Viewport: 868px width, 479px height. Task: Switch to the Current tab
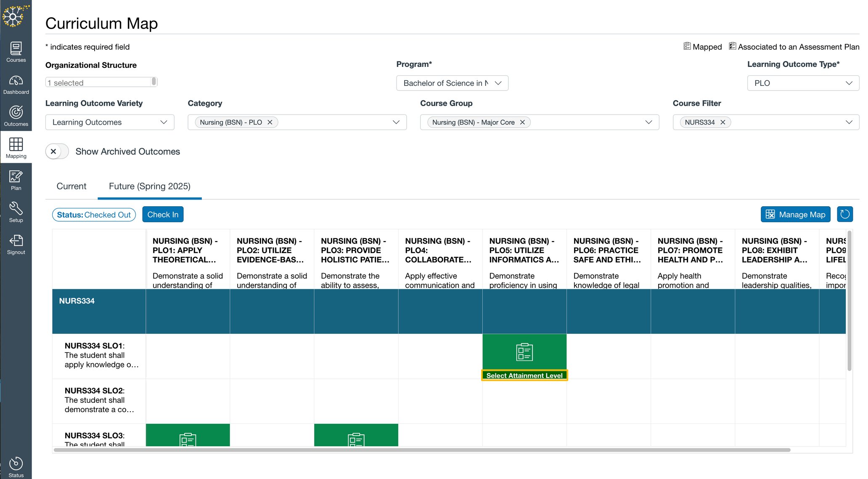pyautogui.click(x=71, y=186)
